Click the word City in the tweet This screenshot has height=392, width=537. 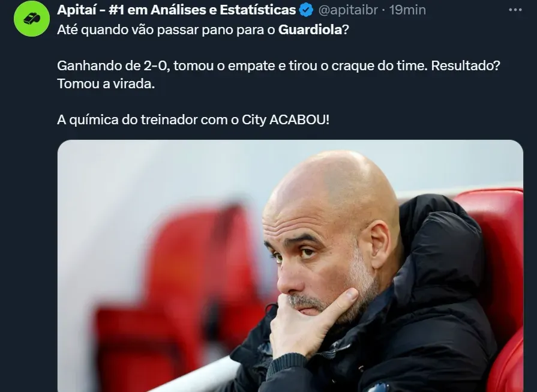tap(254, 120)
